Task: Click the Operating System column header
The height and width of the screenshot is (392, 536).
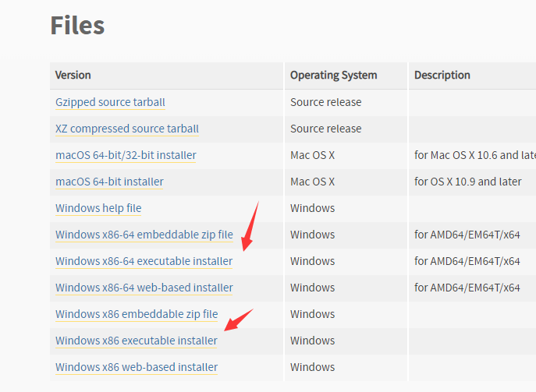Action: point(333,76)
